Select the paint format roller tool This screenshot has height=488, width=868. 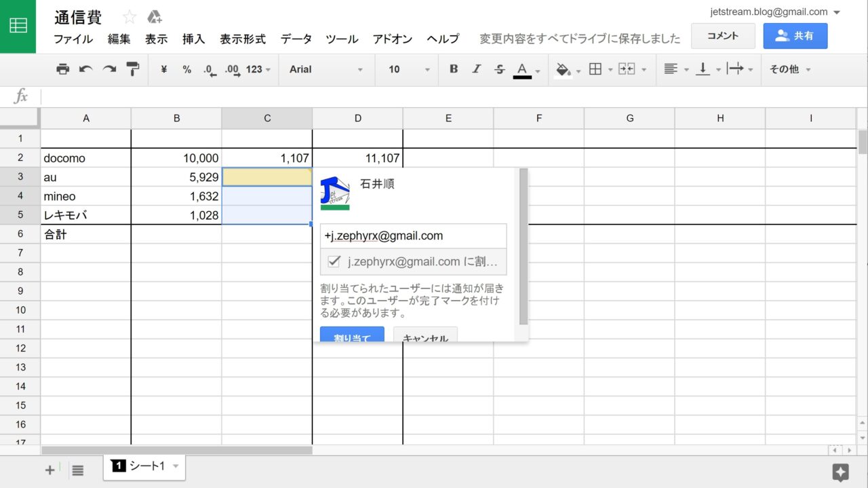pyautogui.click(x=132, y=69)
